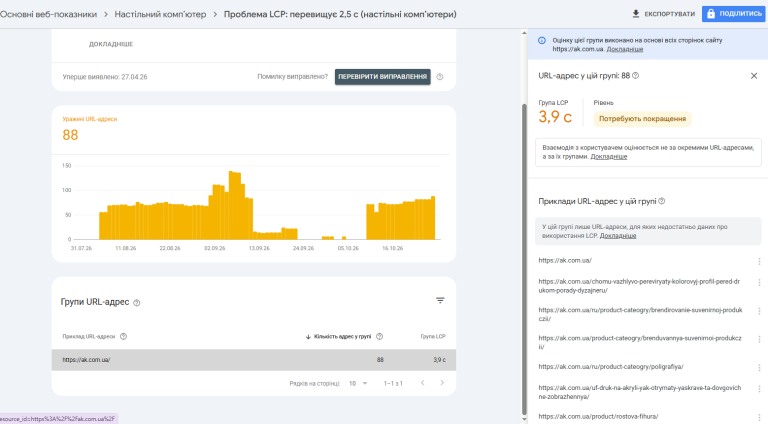This screenshot has width=768, height=424.
Task: Go to previous page of table
Action: [x=422, y=383]
